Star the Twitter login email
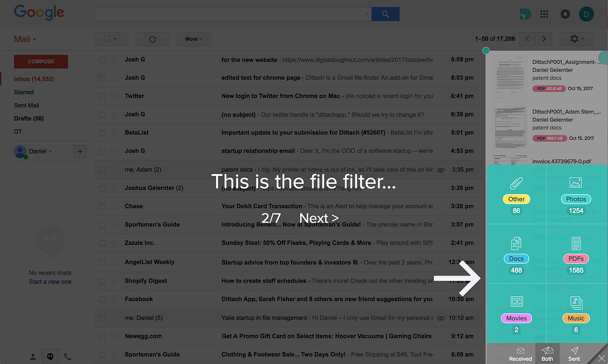608x364 pixels. pos(114,96)
